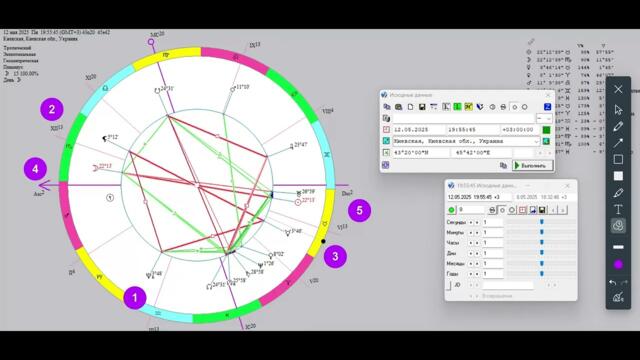Select the filled white rectangle tool
This screenshot has height=360, width=640.
pyautogui.click(x=618, y=176)
